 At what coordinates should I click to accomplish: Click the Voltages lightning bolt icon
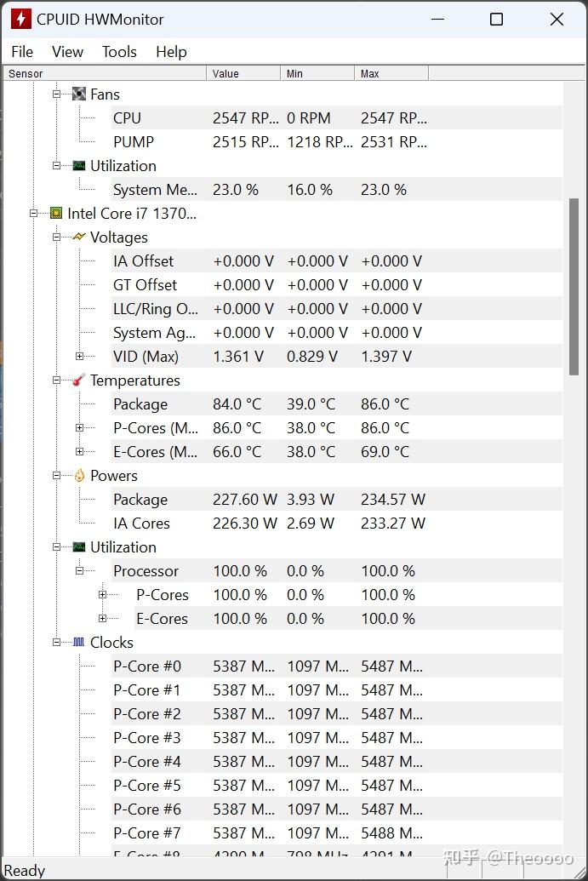(x=79, y=237)
